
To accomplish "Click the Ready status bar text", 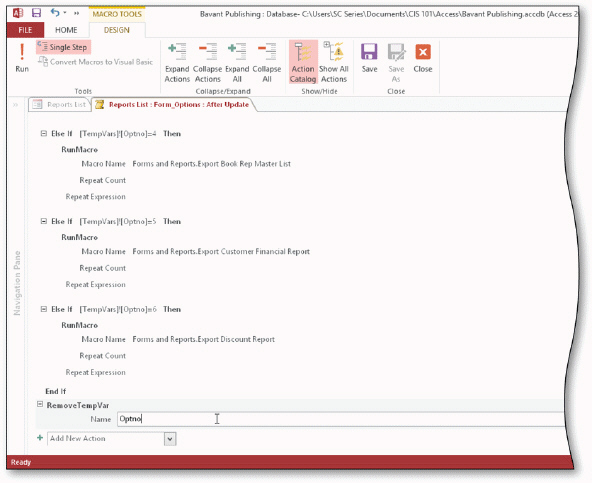I will pos(21,462).
